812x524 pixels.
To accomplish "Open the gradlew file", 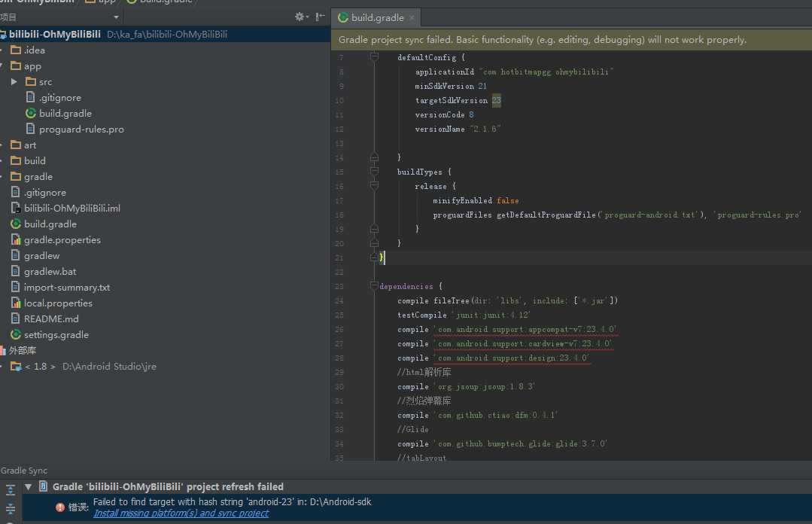I will [x=41, y=256].
